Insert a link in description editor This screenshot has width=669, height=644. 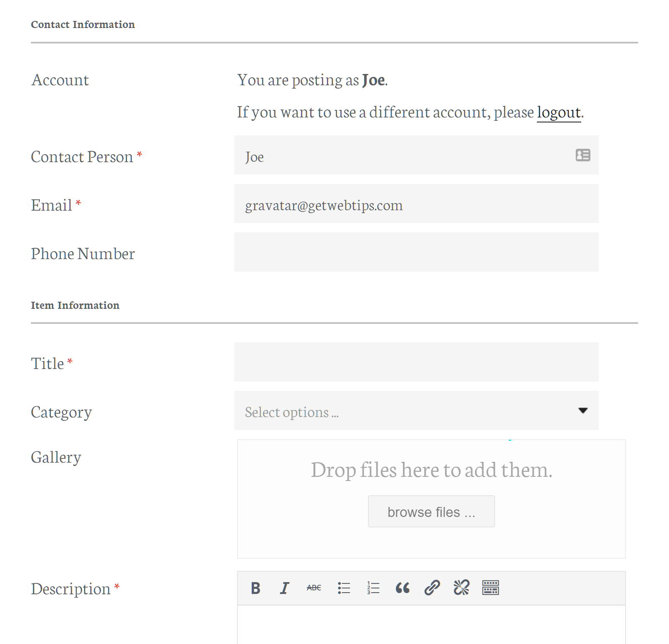click(432, 588)
